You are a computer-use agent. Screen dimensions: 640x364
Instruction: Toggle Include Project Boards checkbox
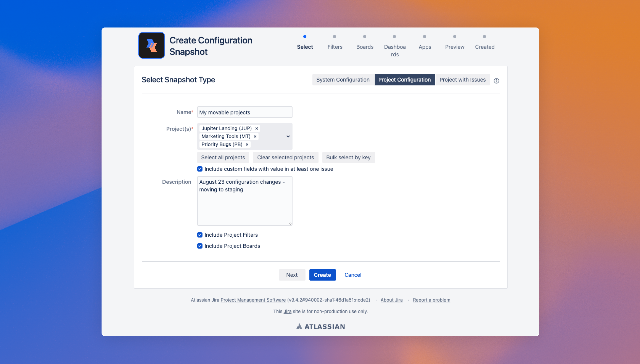point(200,246)
